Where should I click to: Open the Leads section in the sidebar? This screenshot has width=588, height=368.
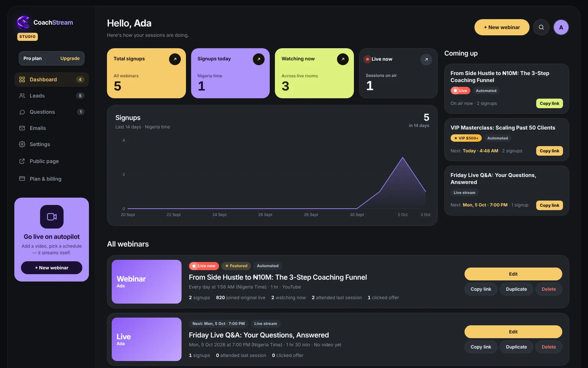click(x=51, y=96)
